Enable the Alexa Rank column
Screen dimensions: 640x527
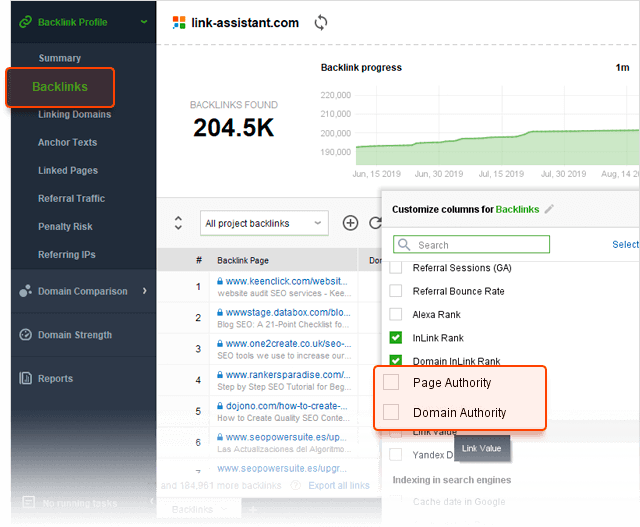pos(396,314)
